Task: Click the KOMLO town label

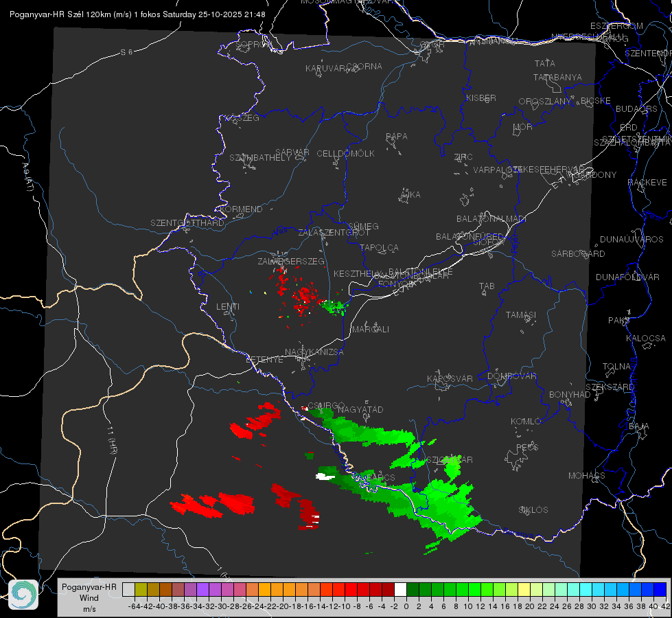Action: coord(525,422)
